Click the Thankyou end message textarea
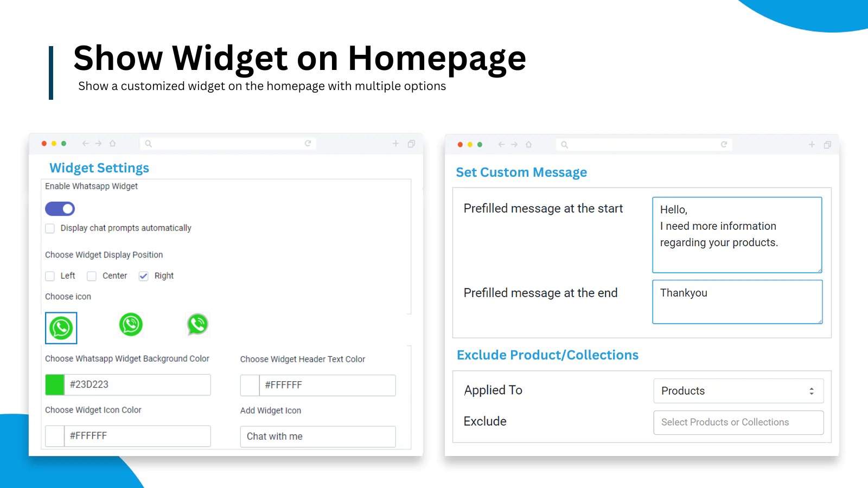Image resolution: width=868 pixels, height=488 pixels. point(737,301)
